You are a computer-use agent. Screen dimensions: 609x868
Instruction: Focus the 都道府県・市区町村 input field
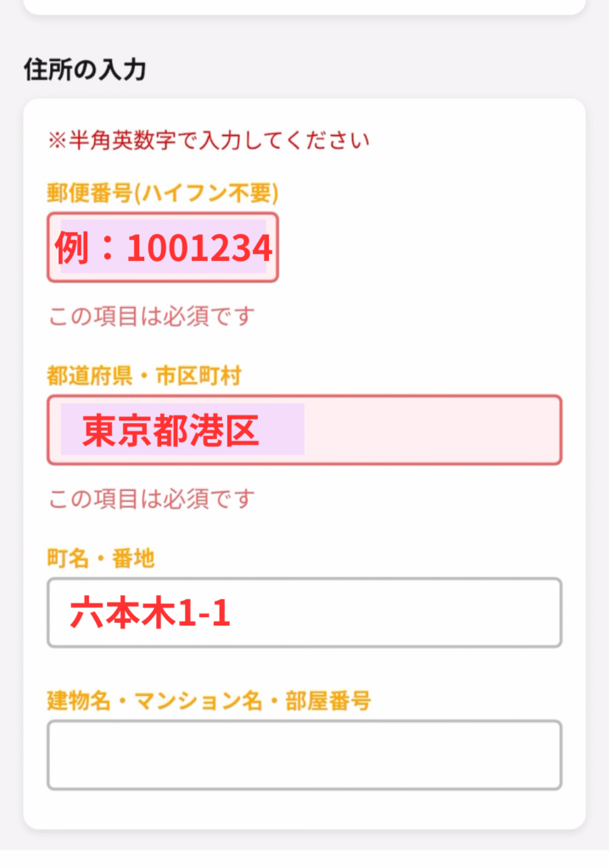click(304, 430)
